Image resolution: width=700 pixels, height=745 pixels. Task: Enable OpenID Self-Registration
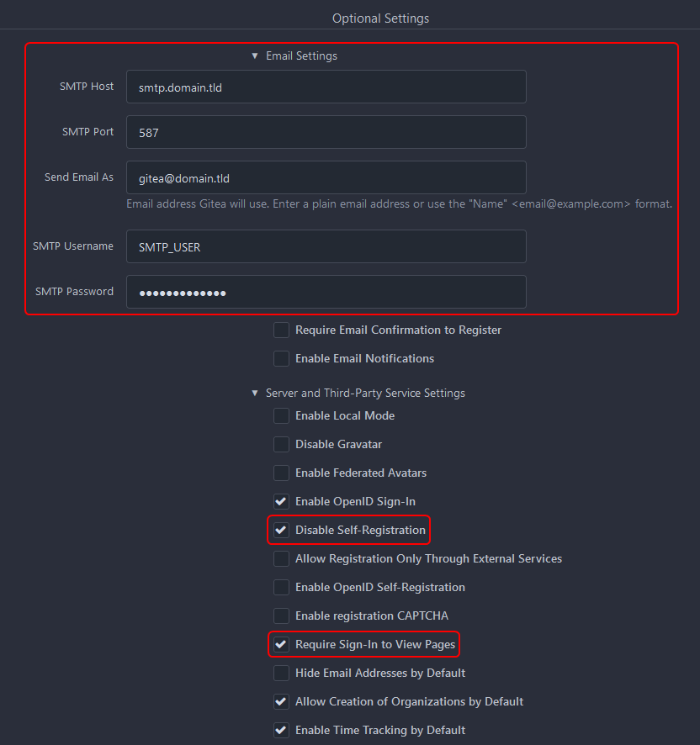pyautogui.click(x=281, y=587)
